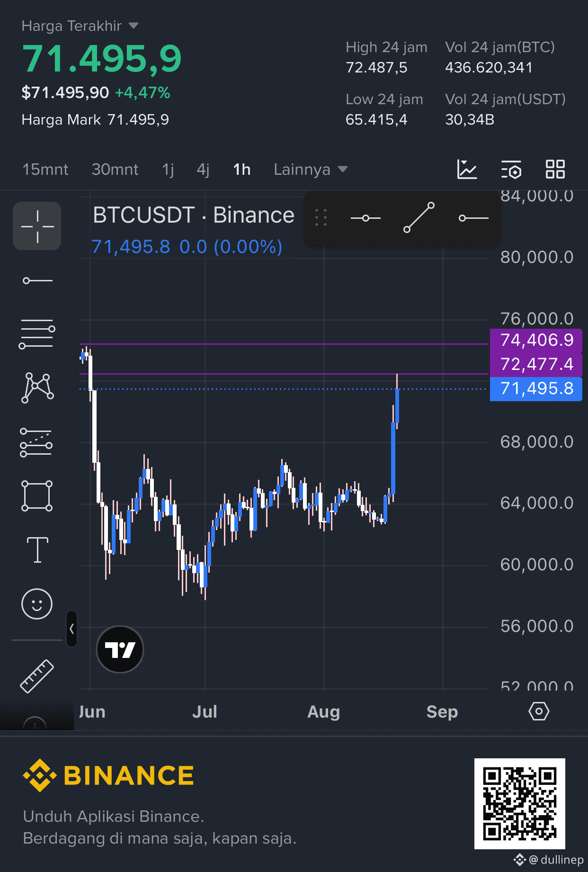Image resolution: width=588 pixels, height=872 pixels.
Task: Open the emoji sticker tool
Action: click(37, 604)
